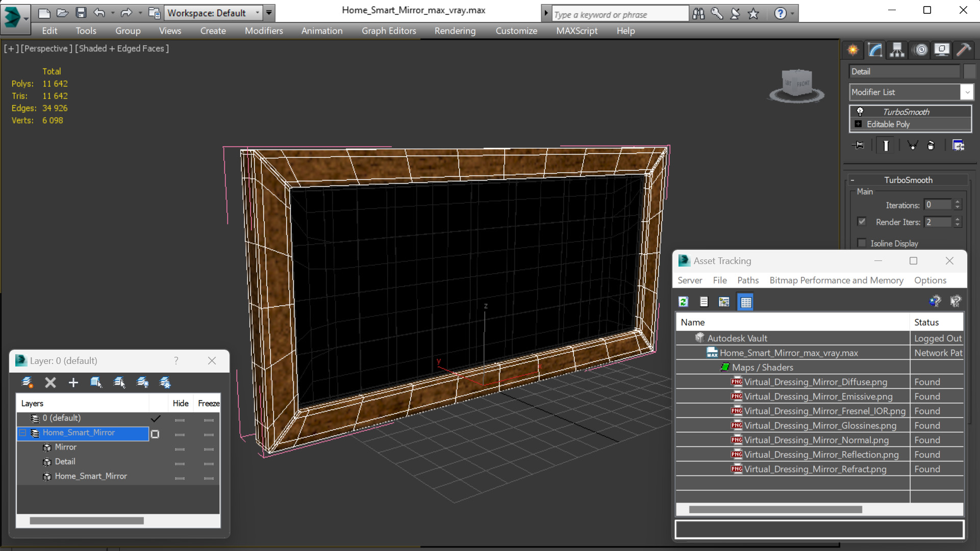Click Configure Modifier Sets icon
The width and height of the screenshot is (980, 551).
[x=959, y=146]
